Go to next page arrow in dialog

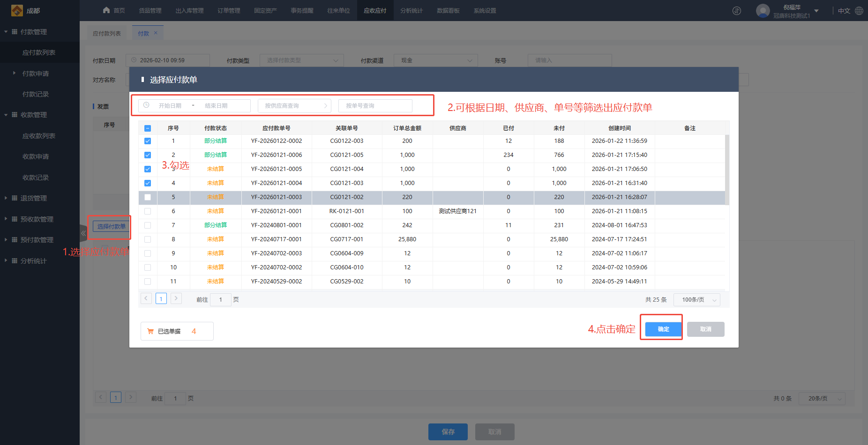176,298
